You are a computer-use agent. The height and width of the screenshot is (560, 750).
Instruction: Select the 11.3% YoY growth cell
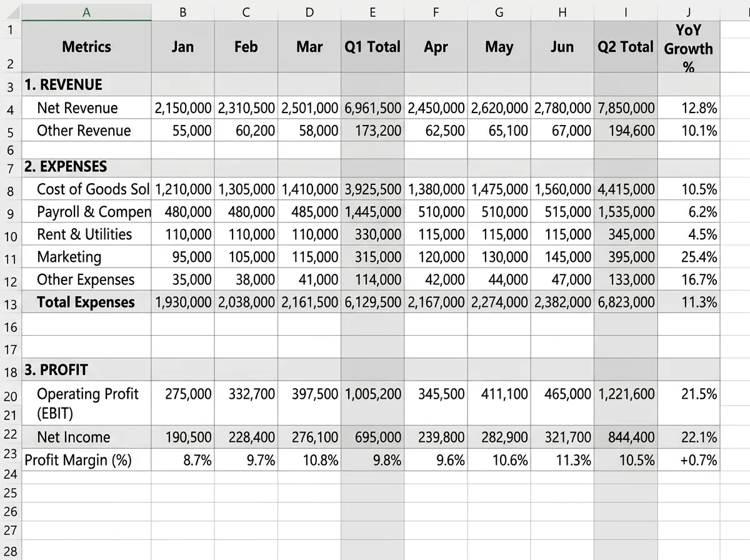[x=689, y=302]
